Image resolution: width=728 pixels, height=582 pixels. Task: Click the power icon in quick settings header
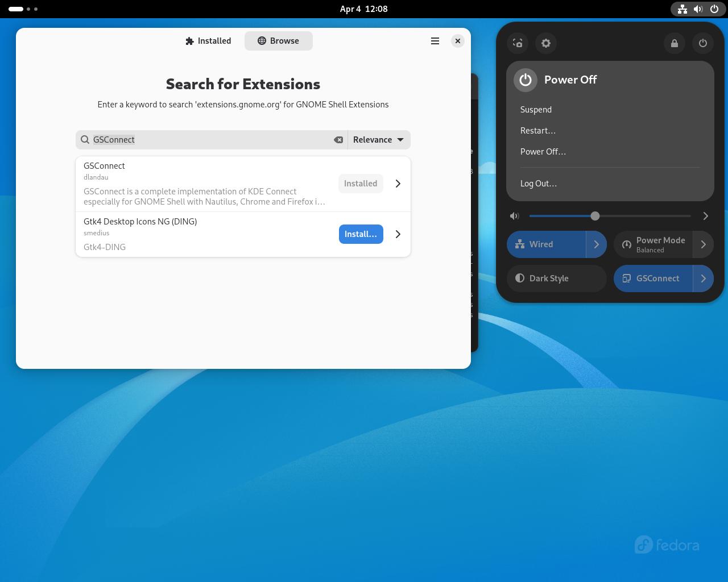click(x=703, y=43)
